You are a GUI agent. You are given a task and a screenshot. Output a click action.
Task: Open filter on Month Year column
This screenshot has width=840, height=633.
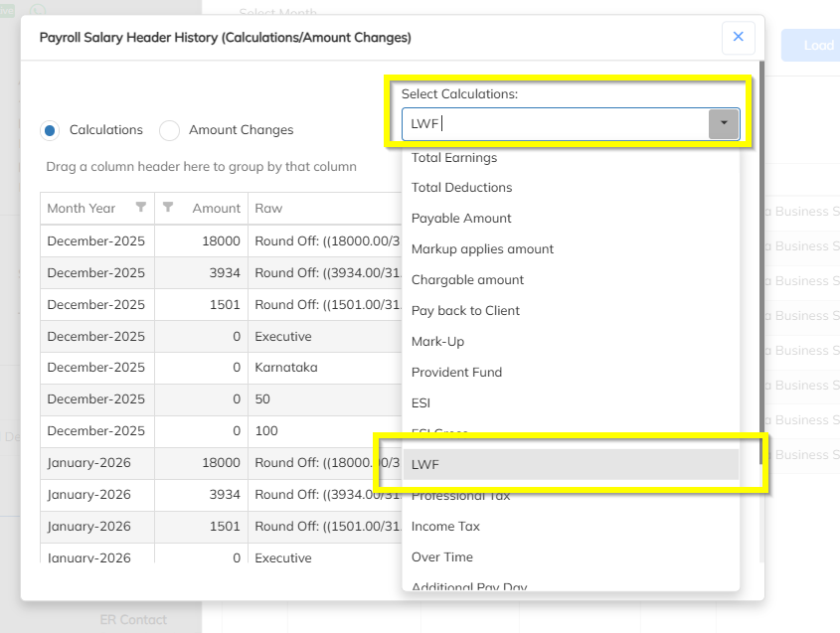tap(140, 208)
